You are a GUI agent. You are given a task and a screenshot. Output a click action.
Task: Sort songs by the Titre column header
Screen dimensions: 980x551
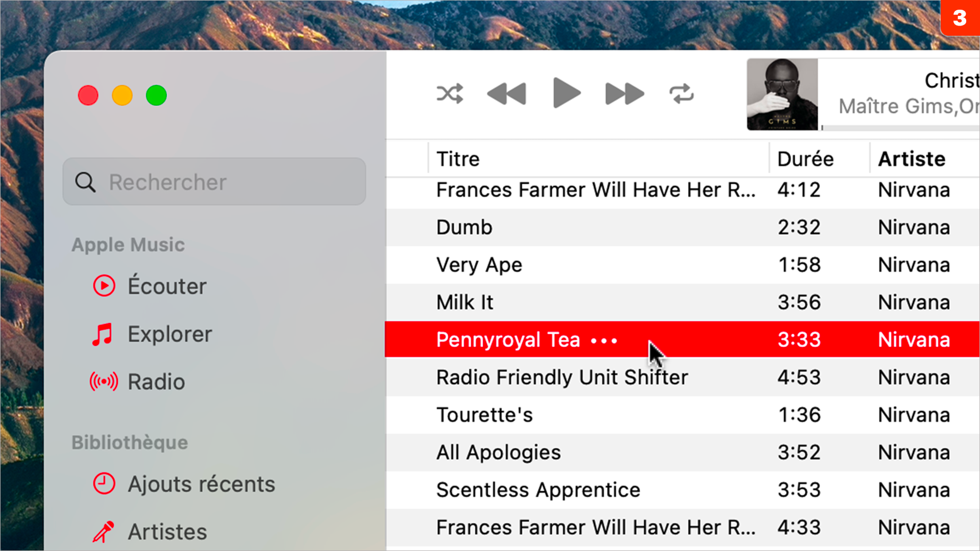click(x=458, y=159)
